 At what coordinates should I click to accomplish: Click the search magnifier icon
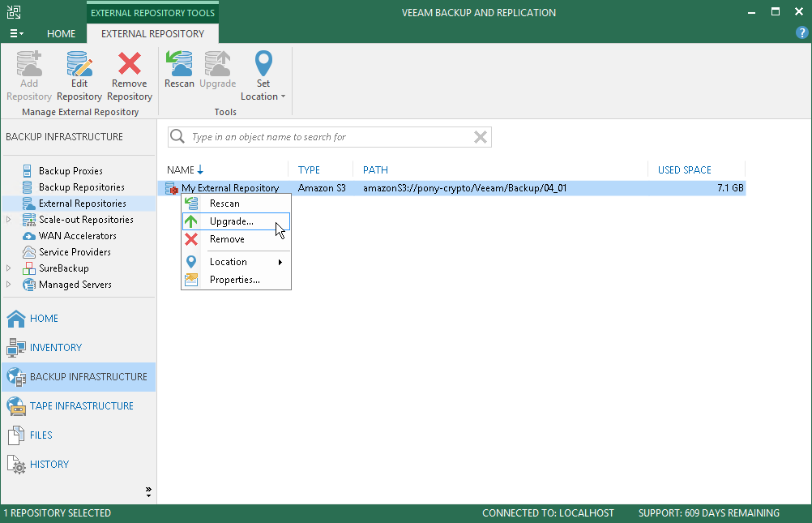177,136
